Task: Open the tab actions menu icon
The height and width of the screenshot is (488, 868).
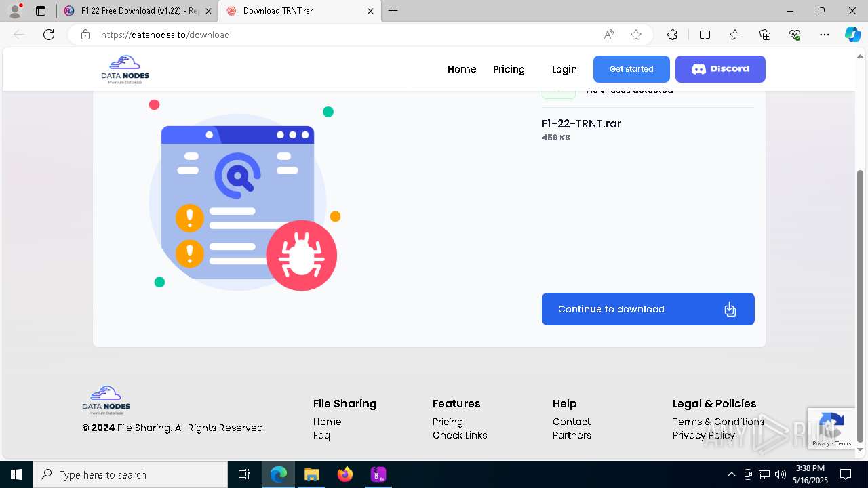Action: coord(41,11)
